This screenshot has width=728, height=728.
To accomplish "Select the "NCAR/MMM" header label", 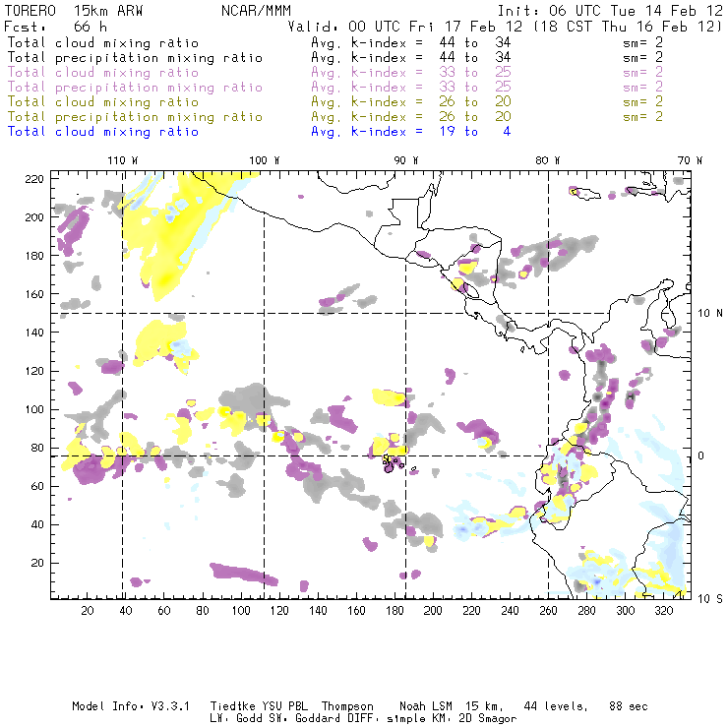I will pyautogui.click(x=256, y=11).
